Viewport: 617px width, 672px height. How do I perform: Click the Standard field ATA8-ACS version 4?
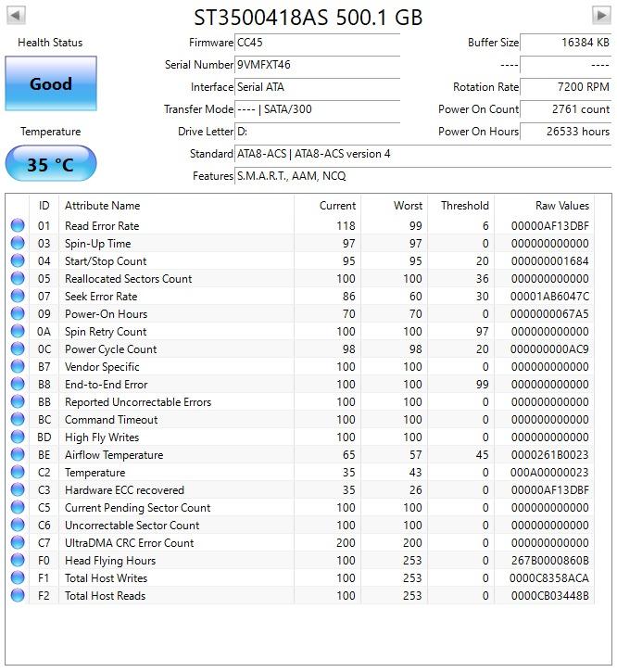coord(422,154)
